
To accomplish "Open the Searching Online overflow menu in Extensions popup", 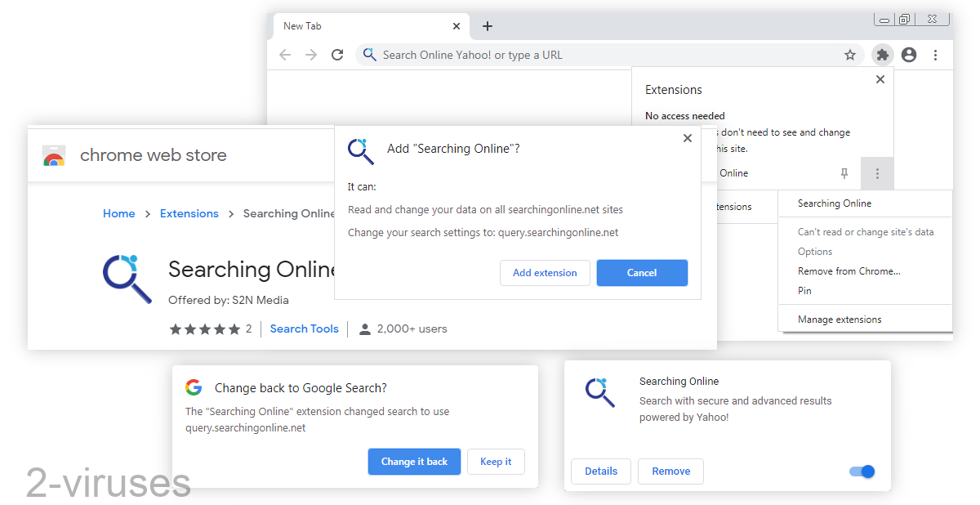I will tap(877, 173).
